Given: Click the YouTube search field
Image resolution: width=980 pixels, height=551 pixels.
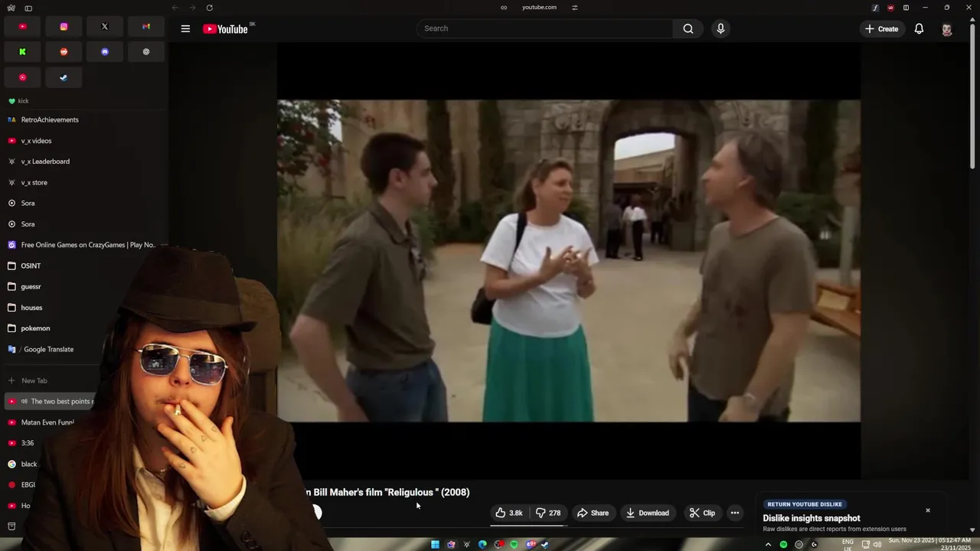Looking at the screenshot, I should [544, 28].
